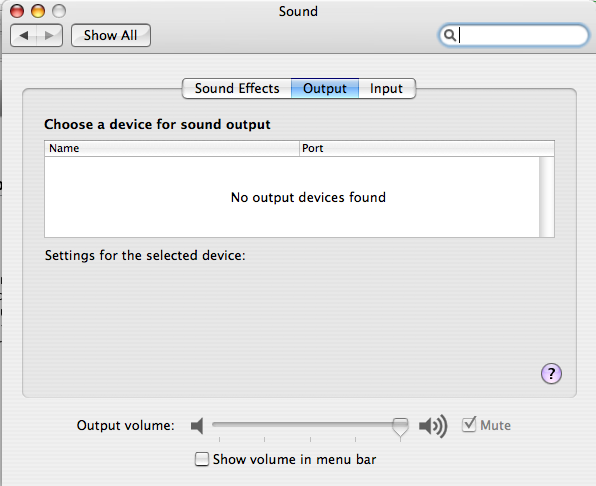Click the loud volume speaker icon
Image resolution: width=596 pixels, height=486 pixels.
(433, 426)
